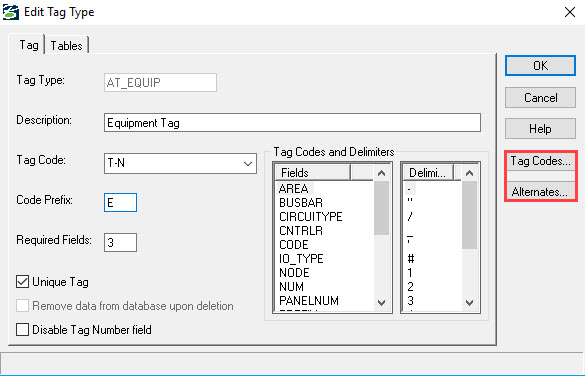Select NODE in Fields list
585x376 pixels.
(x=294, y=273)
